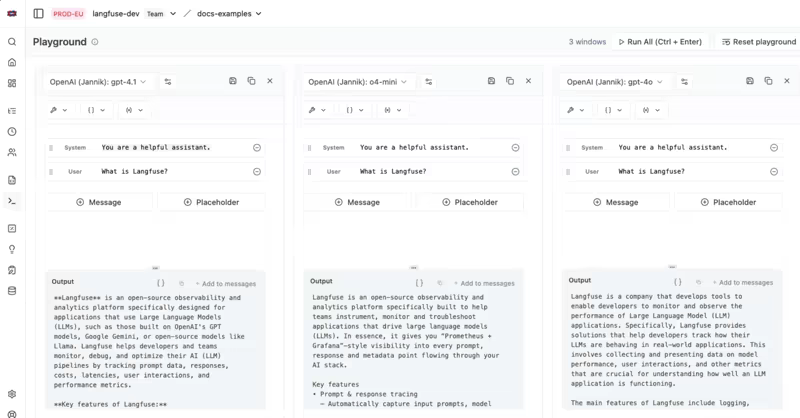Remove the User message in gpt-4o window

click(x=774, y=171)
